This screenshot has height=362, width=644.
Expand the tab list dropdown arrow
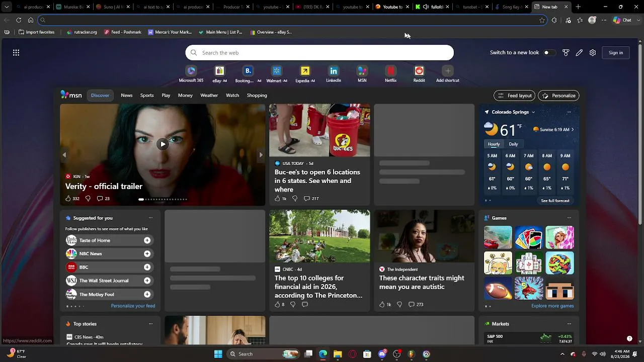[7, 7]
